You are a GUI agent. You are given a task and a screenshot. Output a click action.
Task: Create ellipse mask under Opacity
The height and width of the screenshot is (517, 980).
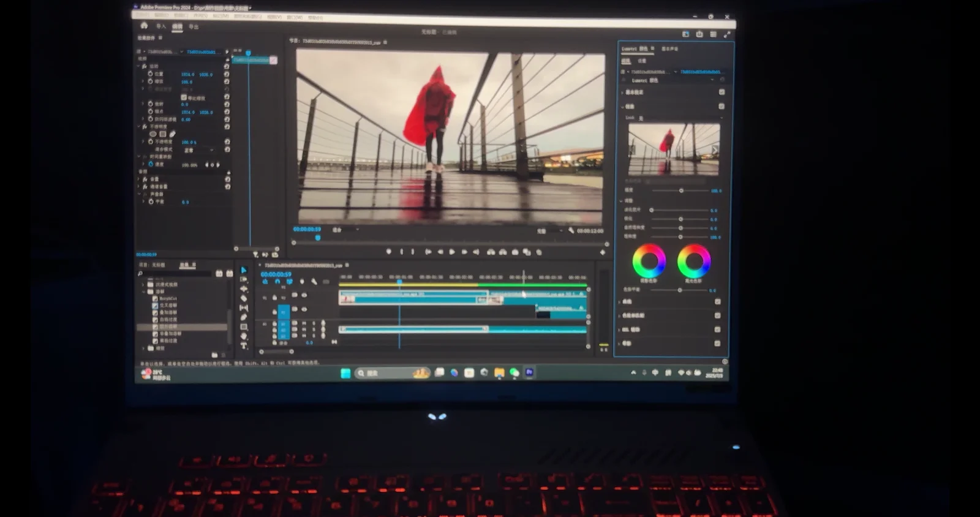point(153,134)
